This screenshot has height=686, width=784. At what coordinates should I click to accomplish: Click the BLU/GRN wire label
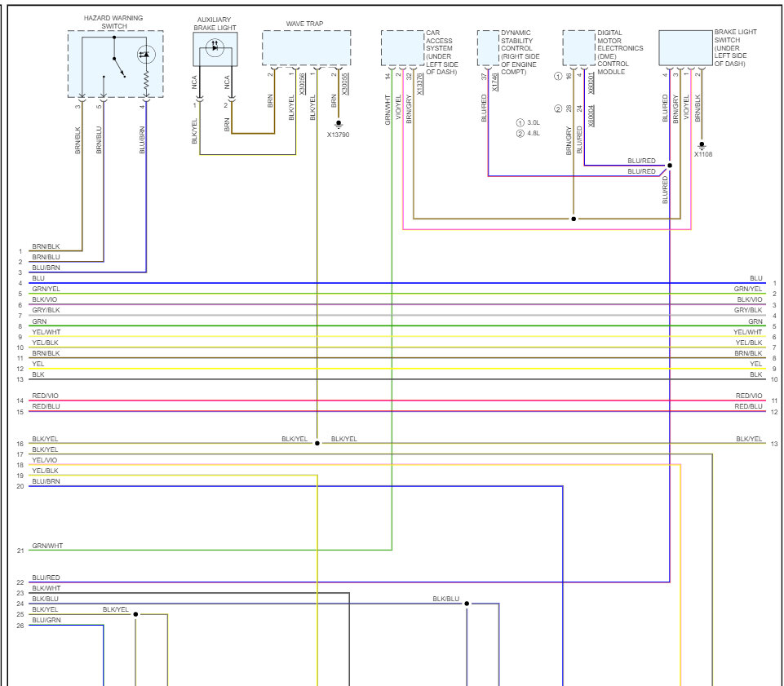click(x=47, y=620)
